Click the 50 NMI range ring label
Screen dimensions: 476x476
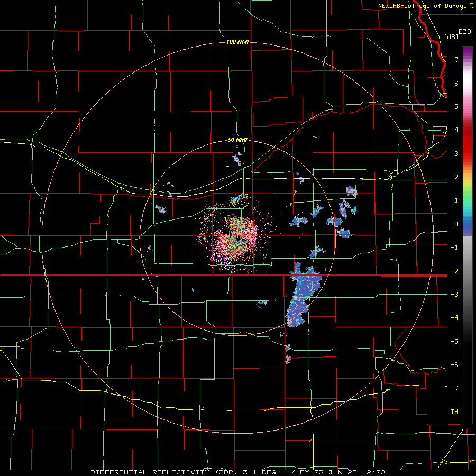(x=237, y=140)
